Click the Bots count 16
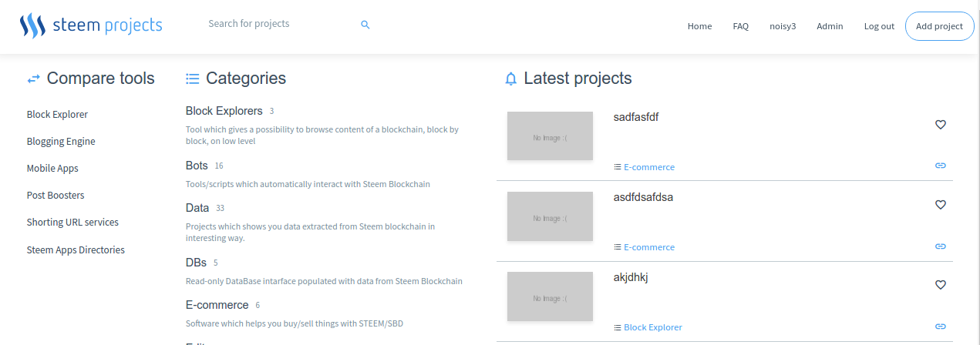 click(219, 166)
